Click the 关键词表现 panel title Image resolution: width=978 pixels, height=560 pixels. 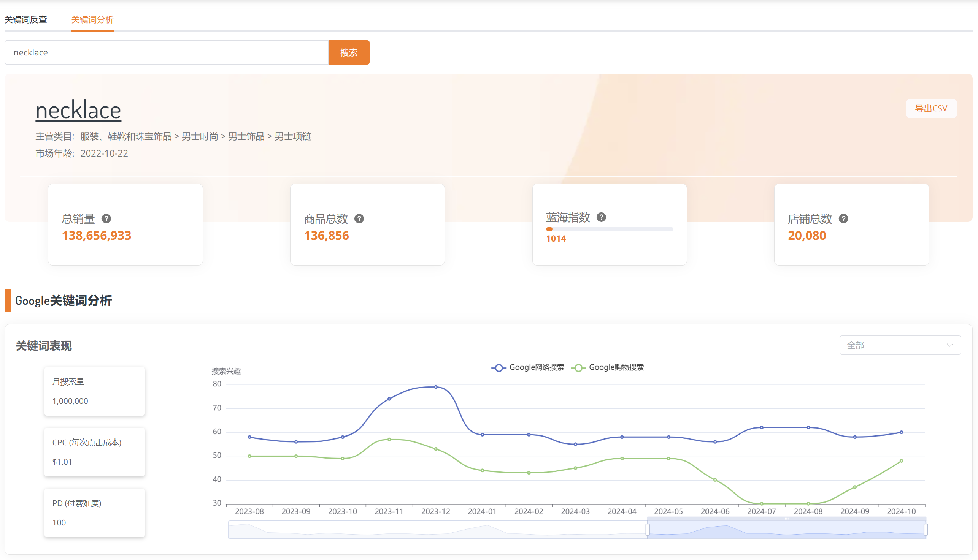[x=43, y=346]
